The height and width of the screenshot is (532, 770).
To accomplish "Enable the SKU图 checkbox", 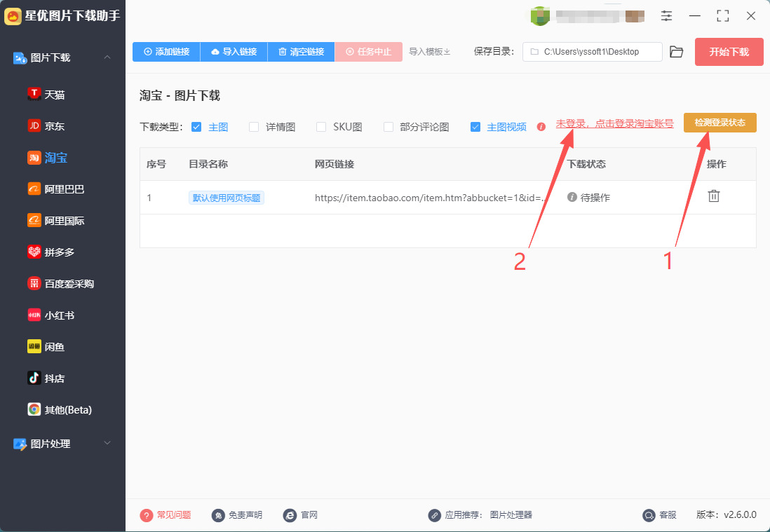I will [321, 127].
